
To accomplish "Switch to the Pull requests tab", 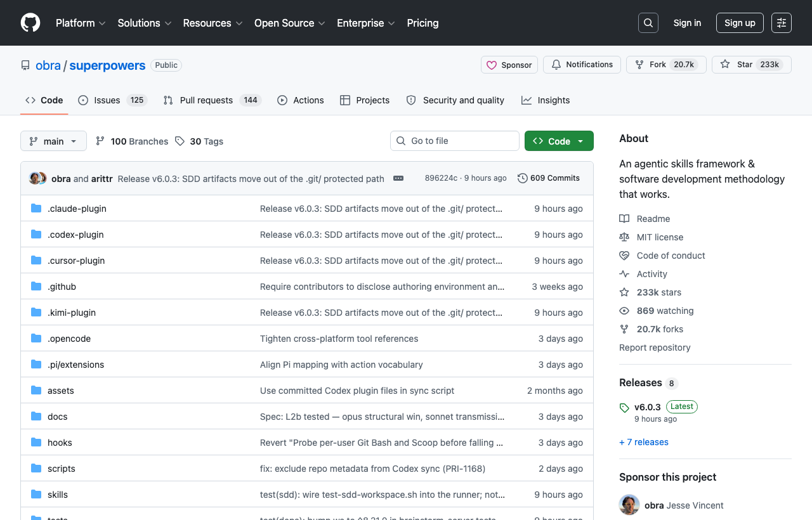I will 213,100.
